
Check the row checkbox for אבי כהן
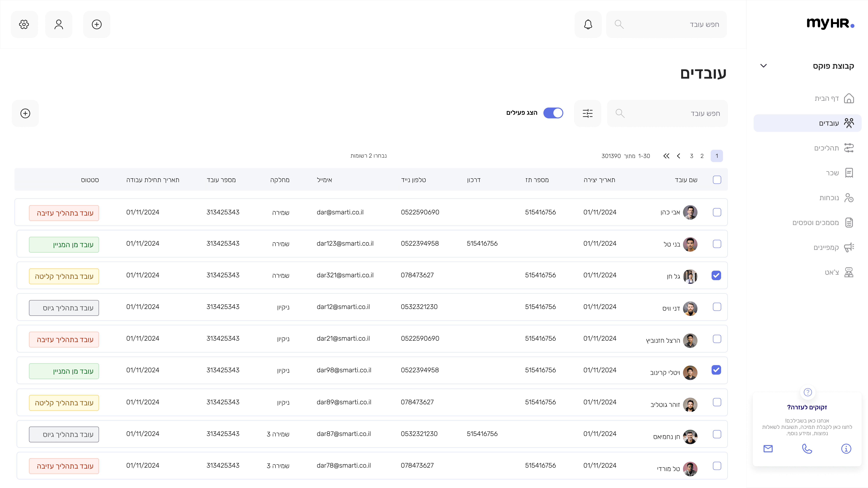(x=717, y=212)
